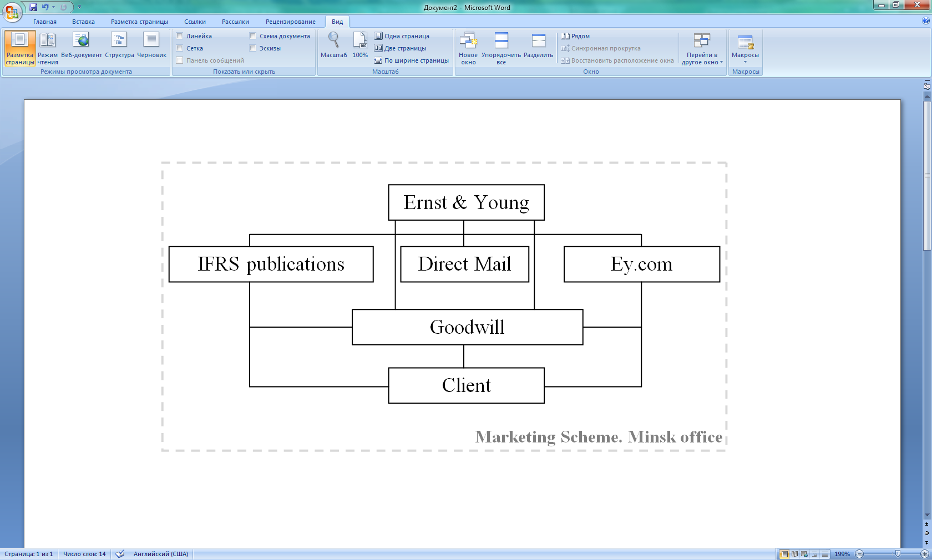Viewport: 932px width, 560px height.
Task: Open the Разметка страницы ribbon tab
Action: click(x=139, y=22)
